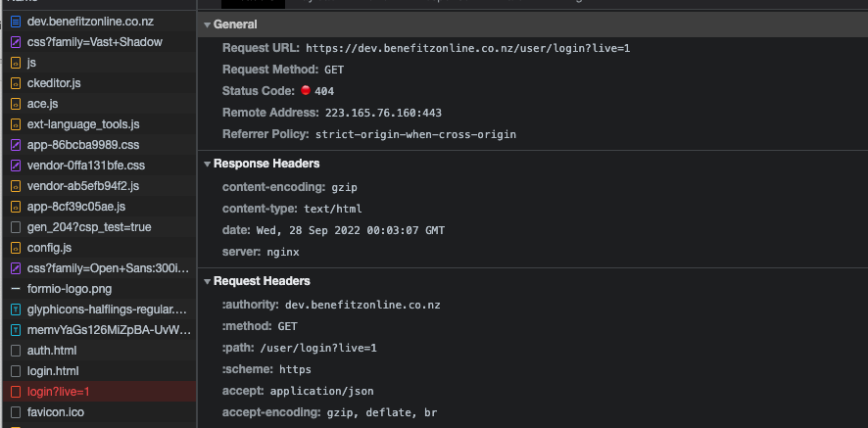This screenshot has height=428, width=868.
Task: Select the login.html request row
Action: 100,371
